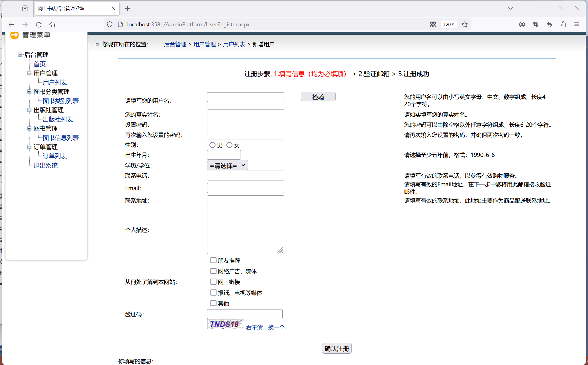588x365 pixels.
Task: Check the 网上链接 checkbox
Action: (213, 282)
